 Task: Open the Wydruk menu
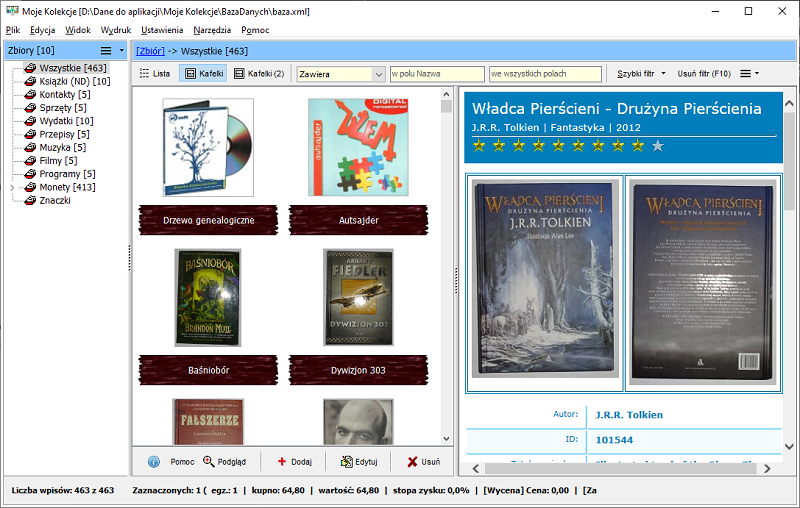116,30
